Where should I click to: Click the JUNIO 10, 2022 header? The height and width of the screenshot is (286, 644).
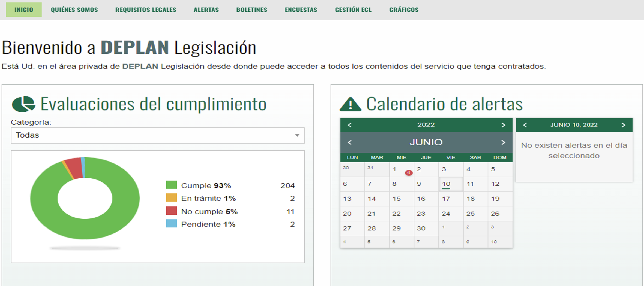574,125
